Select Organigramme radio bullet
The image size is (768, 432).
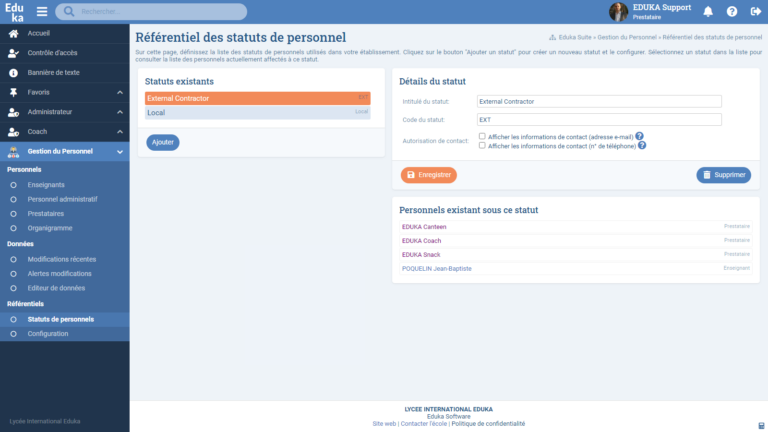[x=13, y=228]
